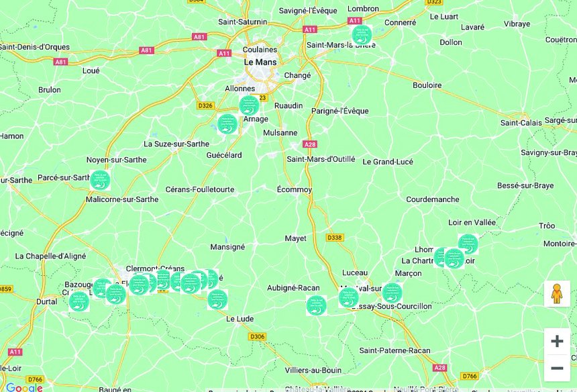Screen dimensions: 577x392
Task: Click the Google logo link
Action: point(24,387)
